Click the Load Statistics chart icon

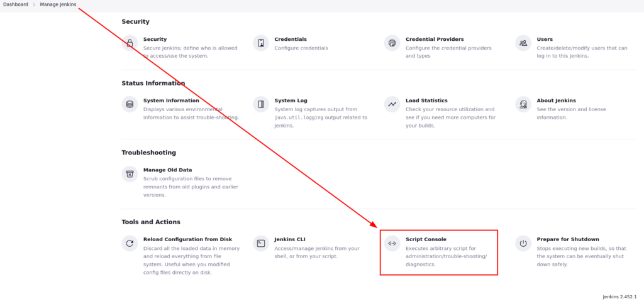tap(392, 104)
